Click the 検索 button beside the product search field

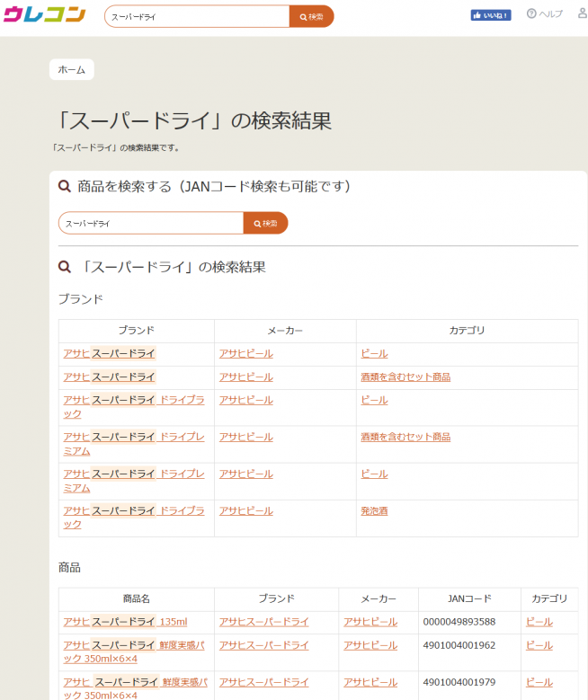pyautogui.click(x=265, y=223)
